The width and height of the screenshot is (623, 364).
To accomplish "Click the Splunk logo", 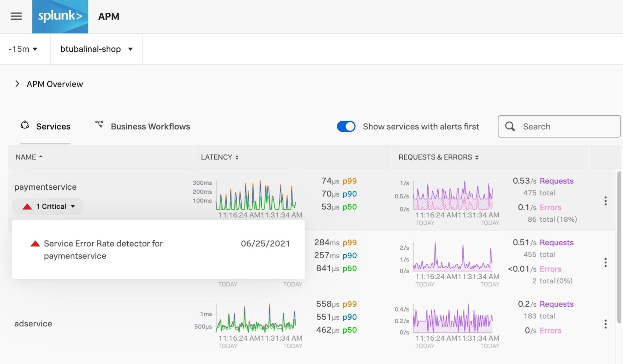I will pyautogui.click(x=60, y=17).
